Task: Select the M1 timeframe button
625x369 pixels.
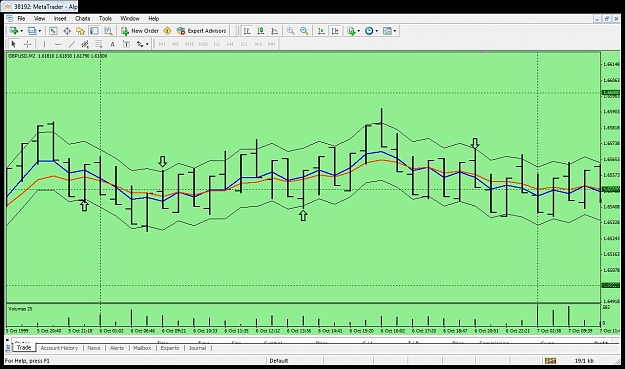Action: 162,44
